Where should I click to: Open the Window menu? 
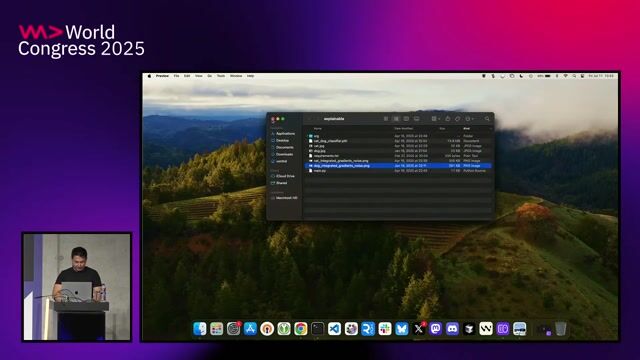pos(236,76)
